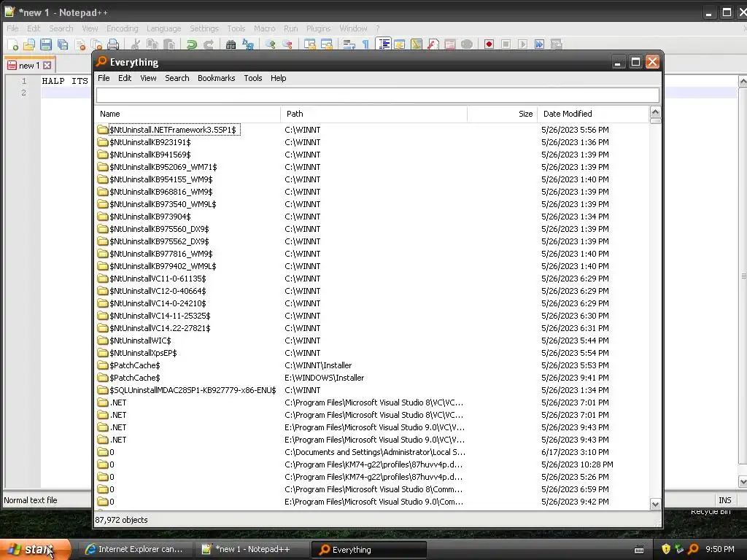Open the Everything Tools menu

tap(253, 78)
